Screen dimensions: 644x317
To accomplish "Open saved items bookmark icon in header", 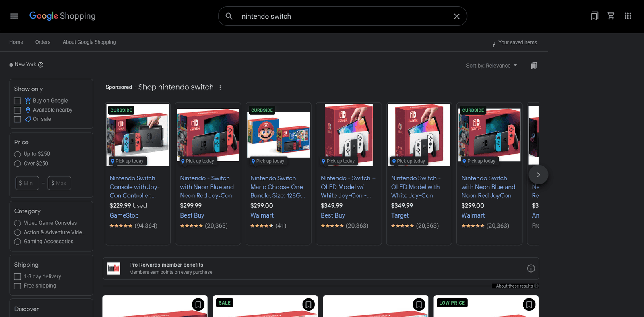I will click(x=594, y=16).
